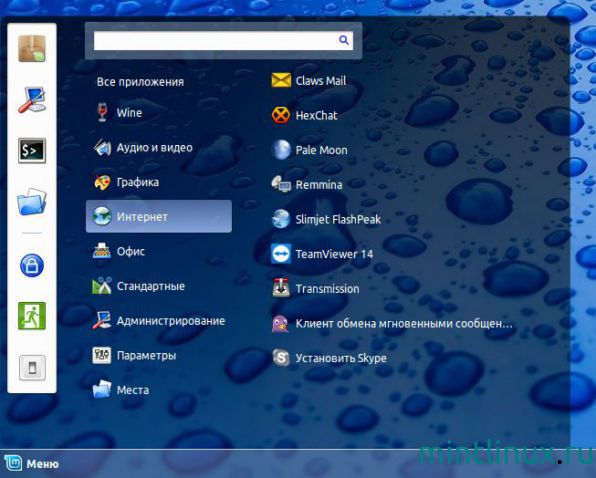The height and width of the screenshot is (478, 596).
Task: Click the Офис typewriter icon
Action: coord(102,251)
